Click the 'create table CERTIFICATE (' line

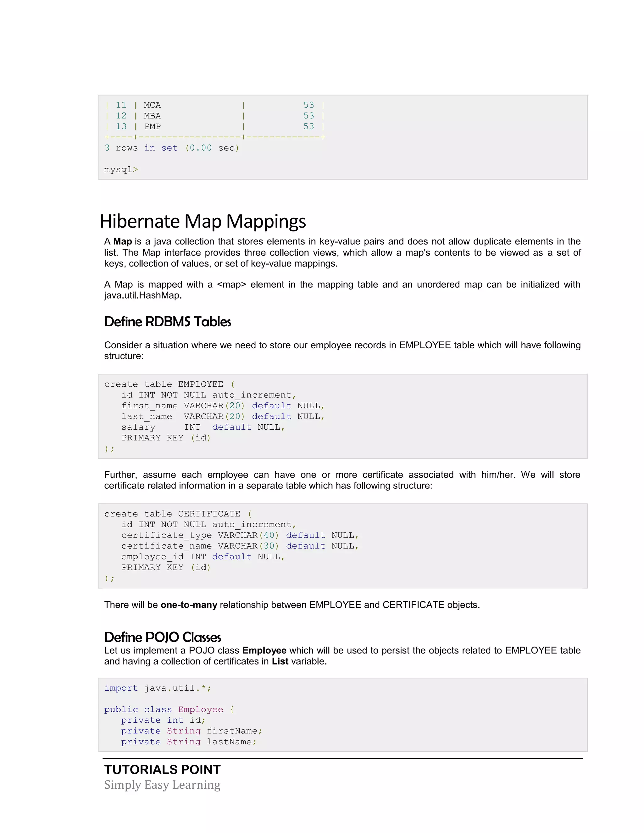tap(178, 514)
